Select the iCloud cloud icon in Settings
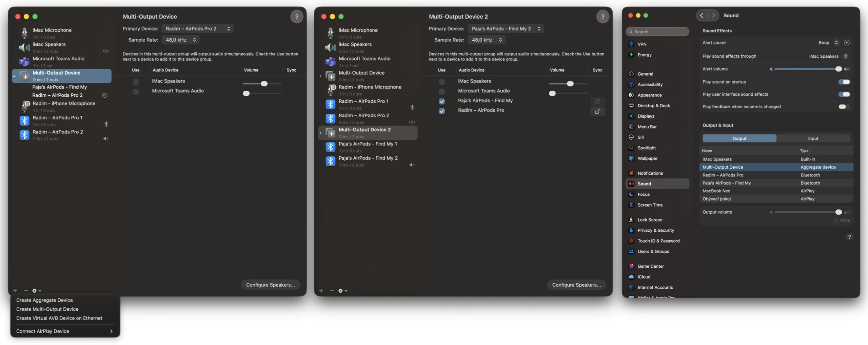The width and height of the screenshot is (868, 345). pyautogui.click(x=631, y=277)
